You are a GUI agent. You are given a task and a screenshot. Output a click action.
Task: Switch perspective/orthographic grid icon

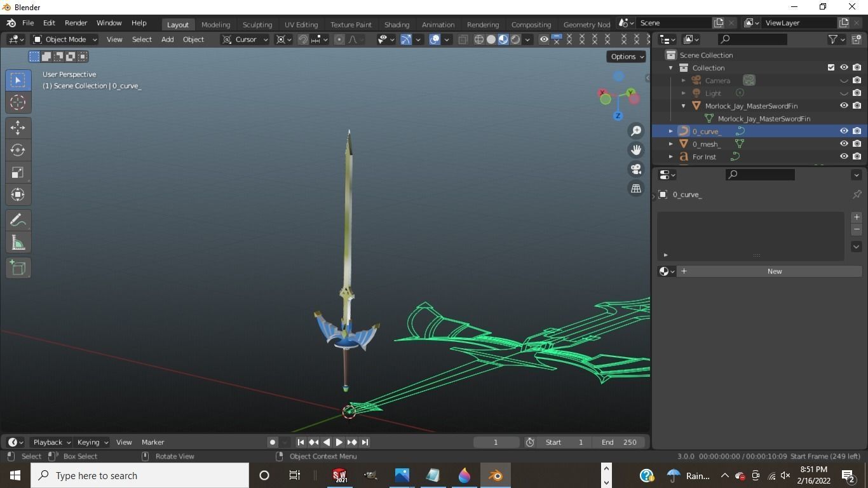coord(636,188)
